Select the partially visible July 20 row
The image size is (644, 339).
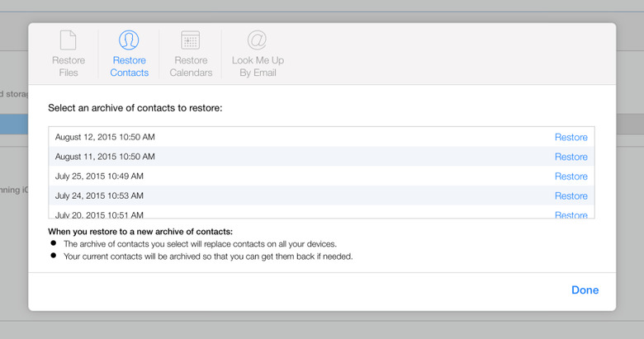(x=99, y=214)
